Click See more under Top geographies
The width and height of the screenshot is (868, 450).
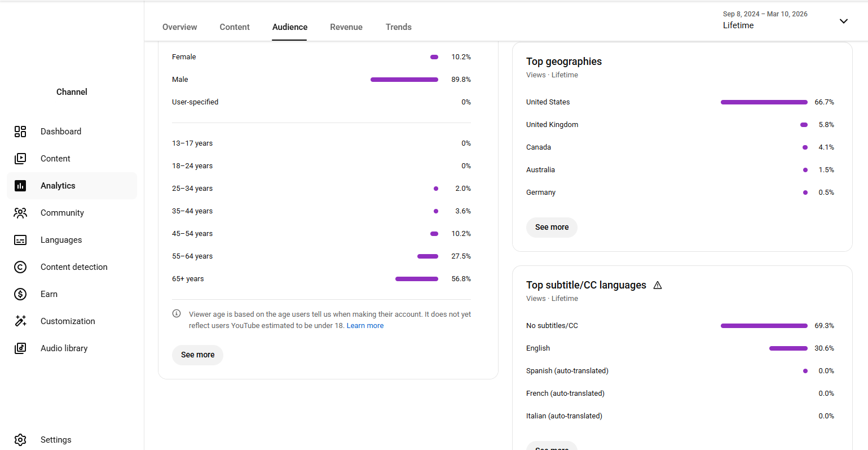pos(552,227)
